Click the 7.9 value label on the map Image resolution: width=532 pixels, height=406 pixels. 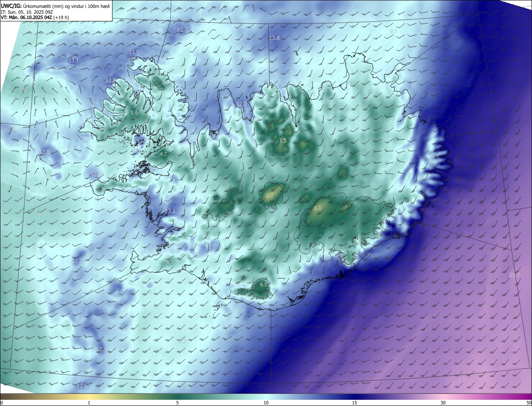[x=22, y=90]
